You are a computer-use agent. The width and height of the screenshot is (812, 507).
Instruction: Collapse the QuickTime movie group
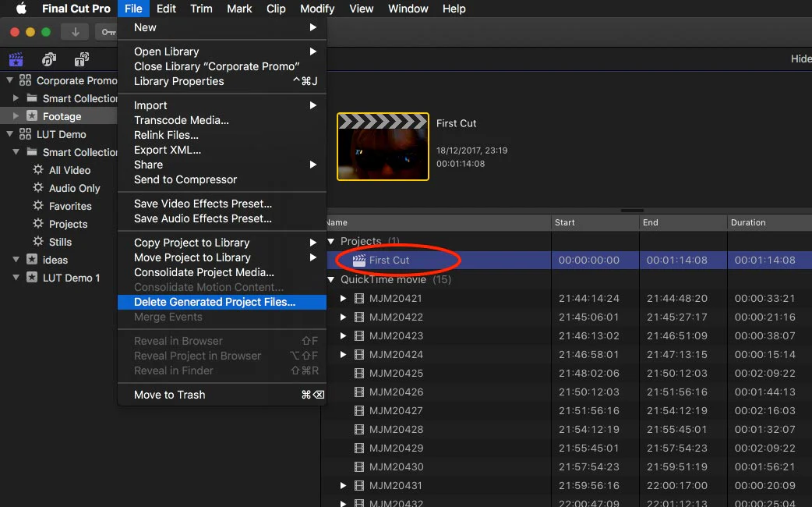click(331, 279)
